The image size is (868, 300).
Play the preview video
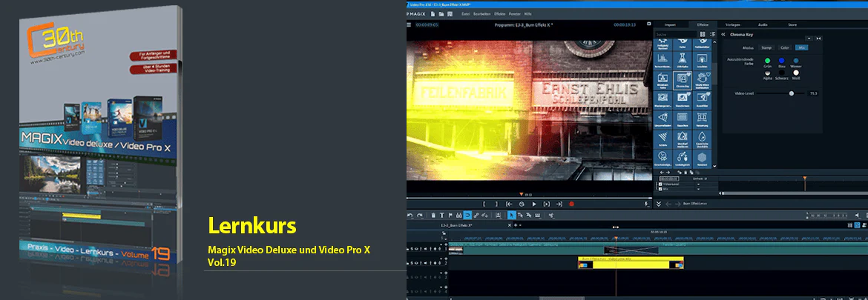click(534, 204)
